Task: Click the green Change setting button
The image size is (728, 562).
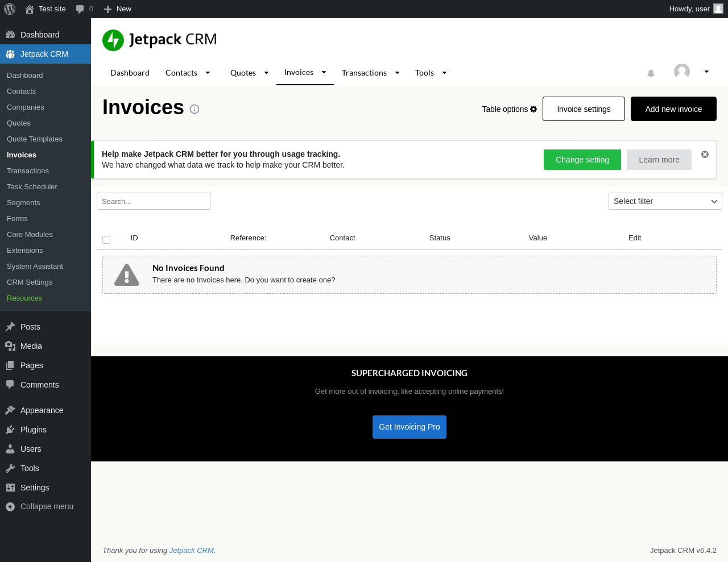Action: click(582, 160)
